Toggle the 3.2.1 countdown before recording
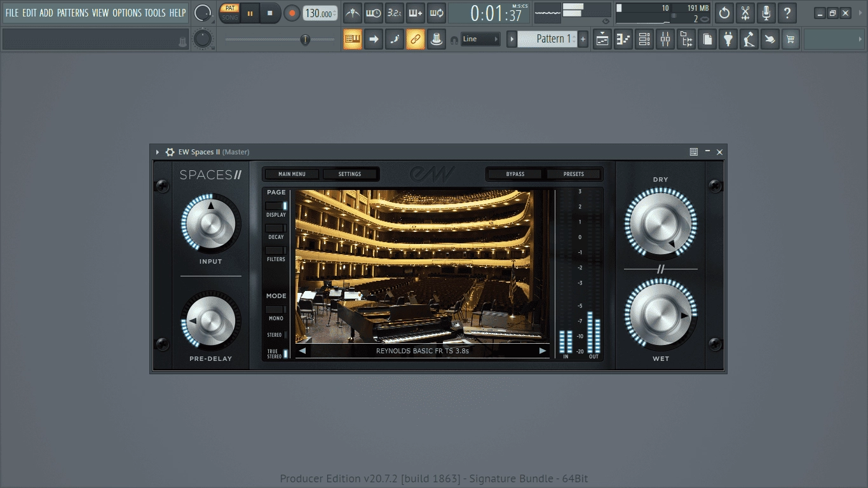 tap(395, 13)
